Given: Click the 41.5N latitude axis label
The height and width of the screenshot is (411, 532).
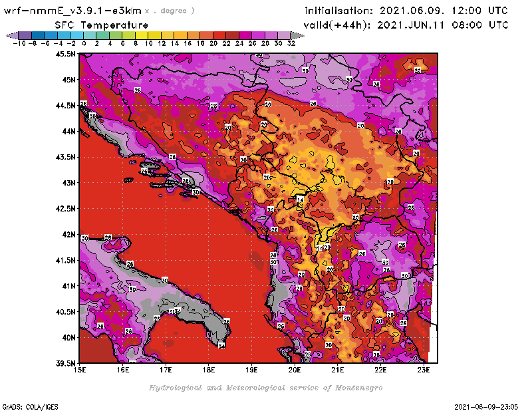Looking at the screenshot, I should point(65,260).
